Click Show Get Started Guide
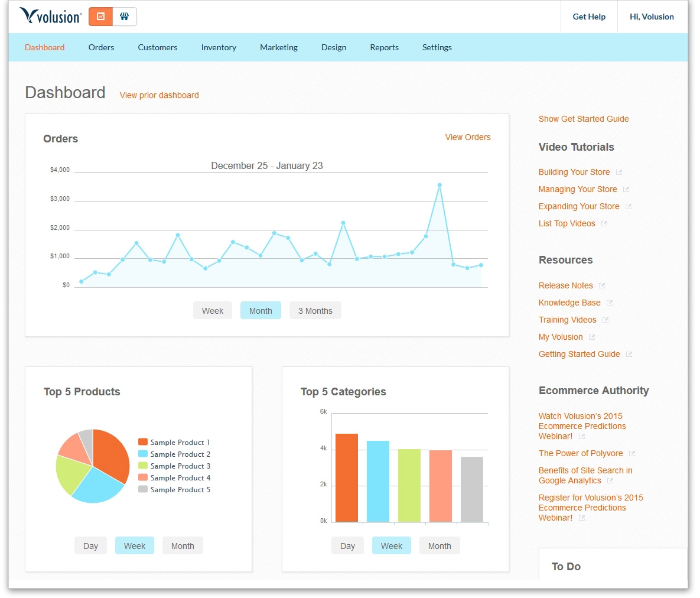The height and width of the screenshot is (598, 700). (x=584, y=119)
